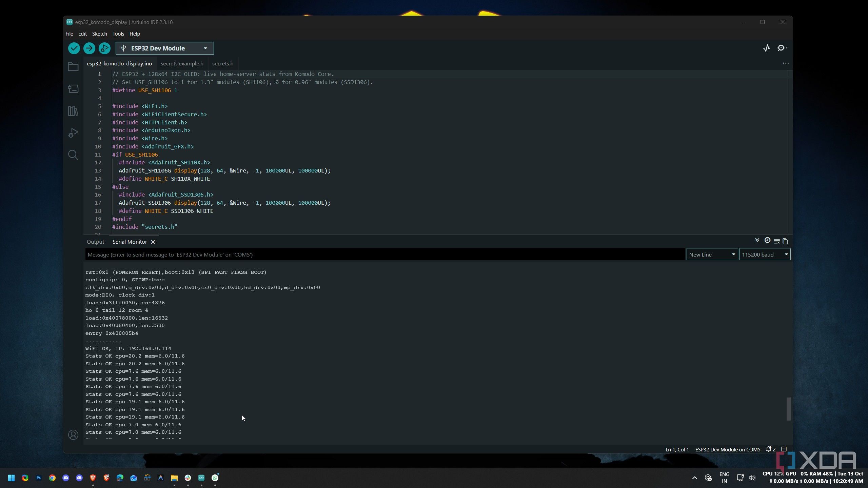Open the Serial Plotter icon
868x488 pixels.
767,48
